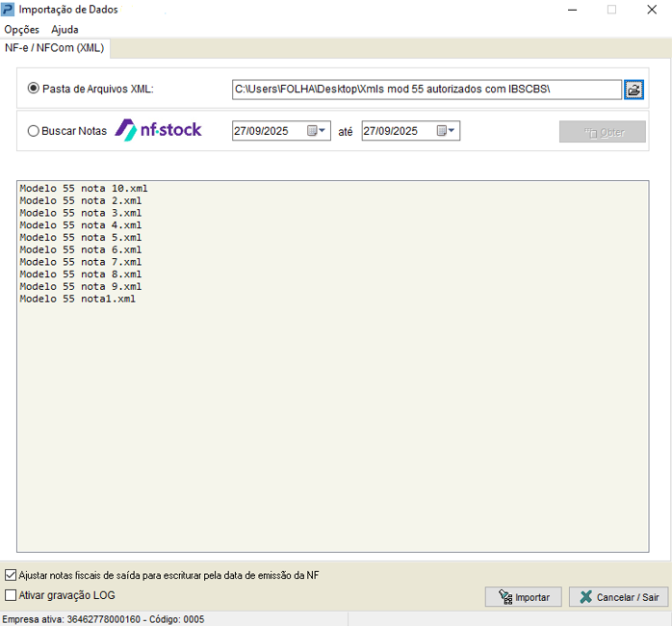Click the nf-stock logo

click(158, 130)
